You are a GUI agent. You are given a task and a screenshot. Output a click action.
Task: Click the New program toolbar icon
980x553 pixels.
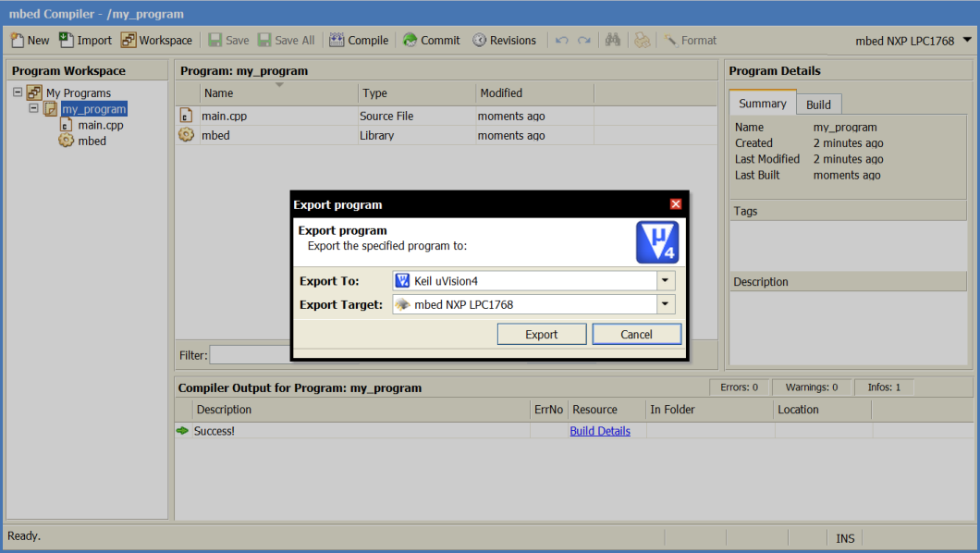click(x=18, y=40)
